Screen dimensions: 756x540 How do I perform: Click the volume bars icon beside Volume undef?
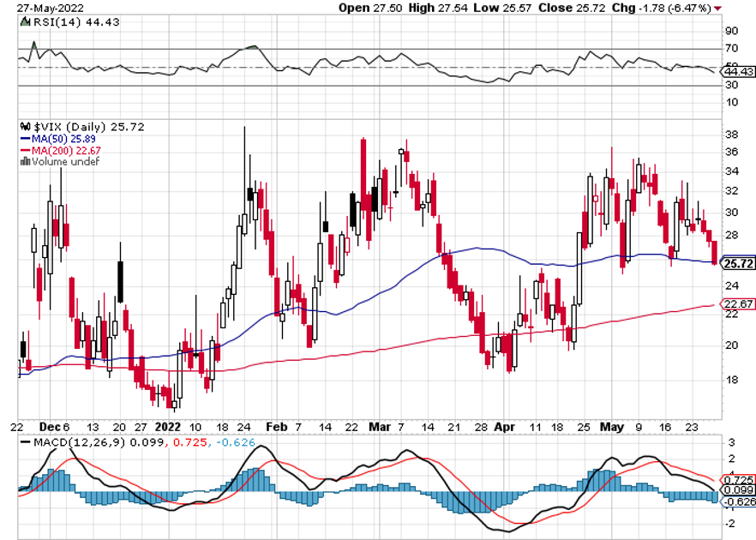tap(25, 161)
